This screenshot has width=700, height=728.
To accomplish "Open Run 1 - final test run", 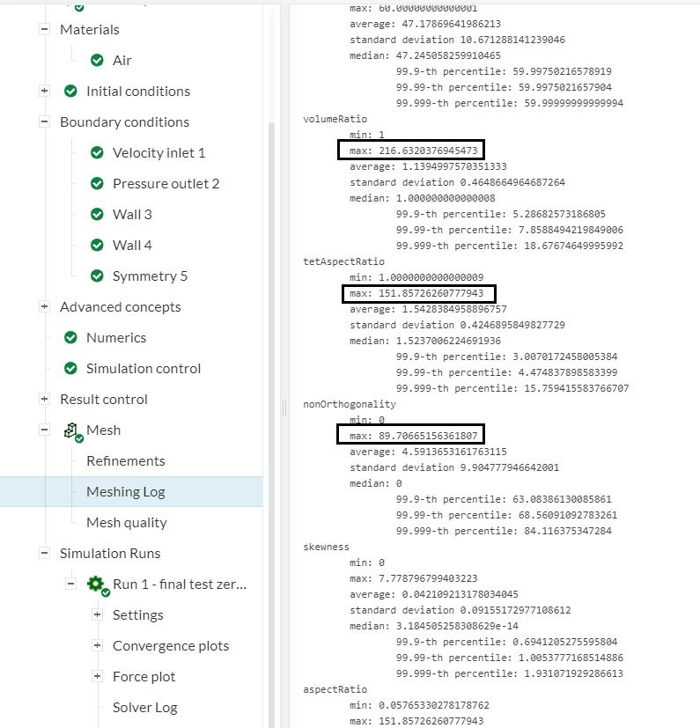I will (180, 584).
